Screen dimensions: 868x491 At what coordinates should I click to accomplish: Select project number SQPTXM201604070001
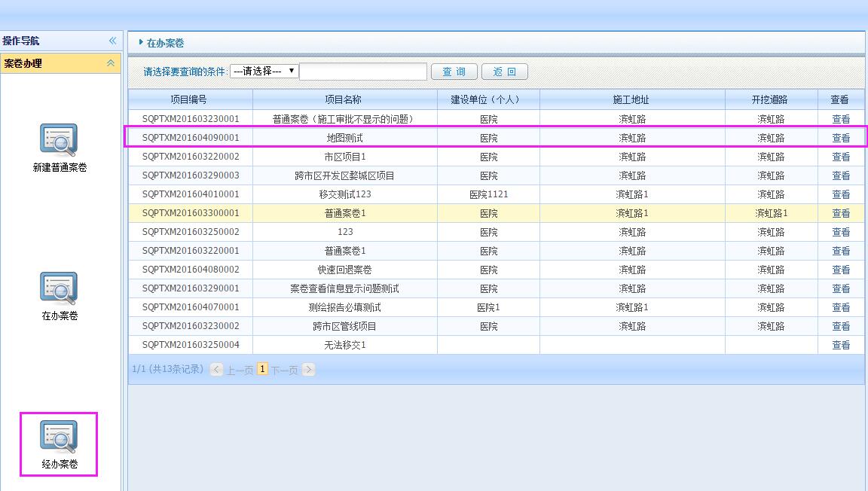coord(191,307)
